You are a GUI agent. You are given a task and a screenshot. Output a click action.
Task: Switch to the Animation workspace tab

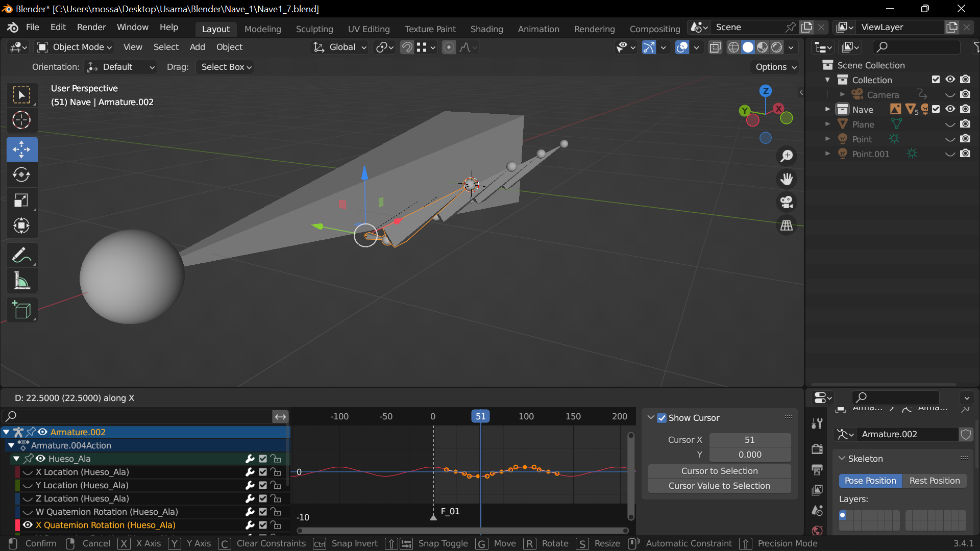538,29
